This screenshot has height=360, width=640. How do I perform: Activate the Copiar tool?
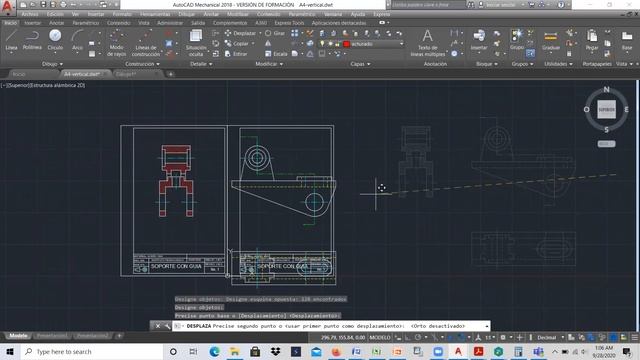coord(237,44)
